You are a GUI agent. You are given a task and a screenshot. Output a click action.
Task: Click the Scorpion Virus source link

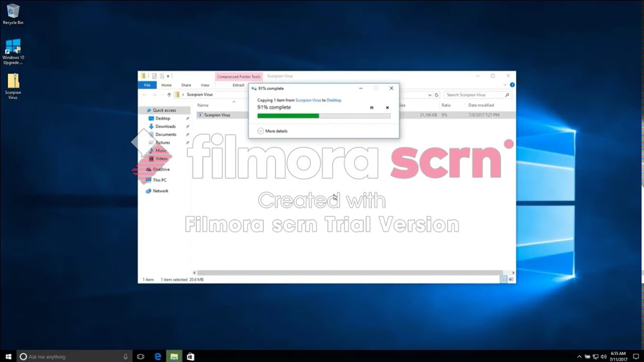click(308, 100)
